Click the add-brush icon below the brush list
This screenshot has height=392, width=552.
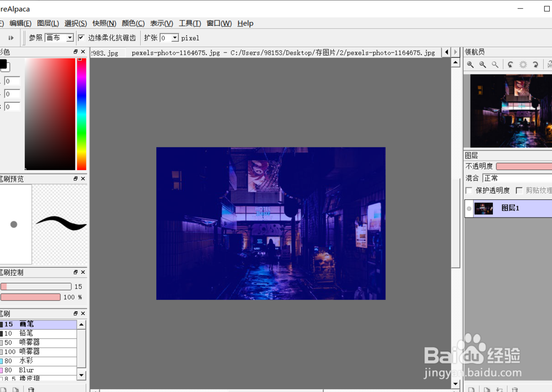(3, 389)
